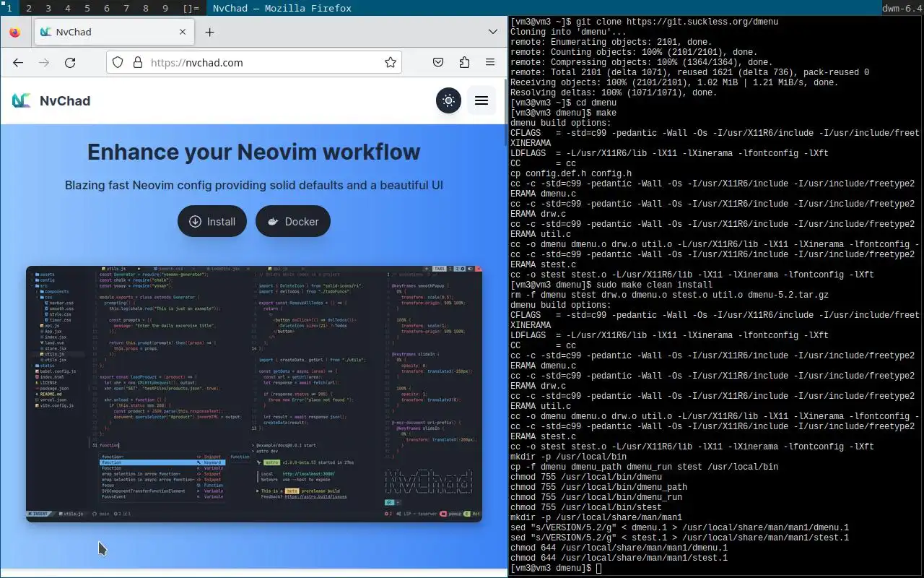
Task: Click the final terminal prompt cursor
Action: point(599,569)
